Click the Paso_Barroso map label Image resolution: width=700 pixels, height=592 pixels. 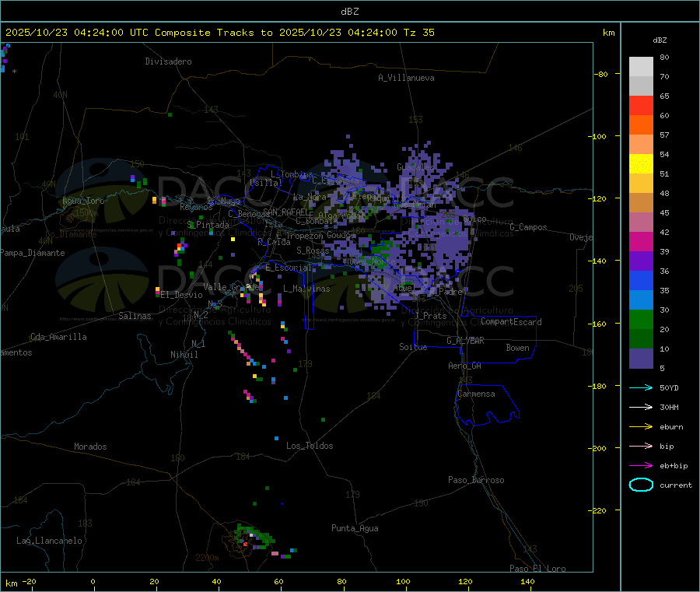476,480
